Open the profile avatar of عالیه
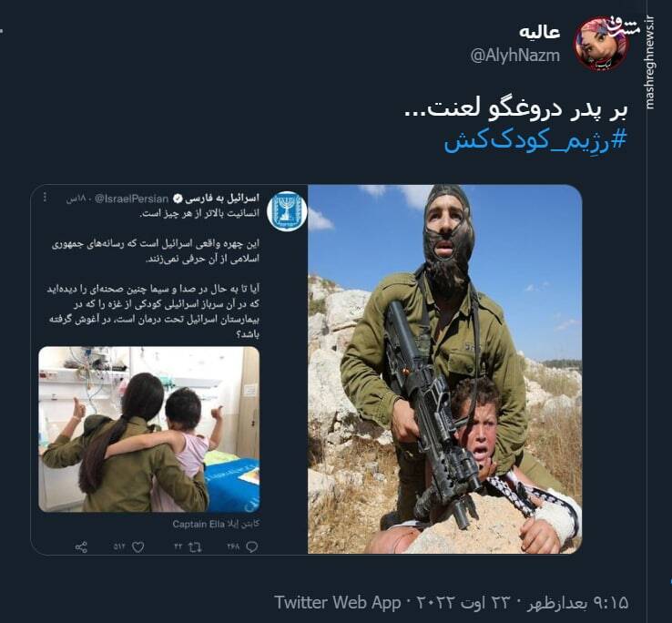672x623 pixels. tap(600, 44)
